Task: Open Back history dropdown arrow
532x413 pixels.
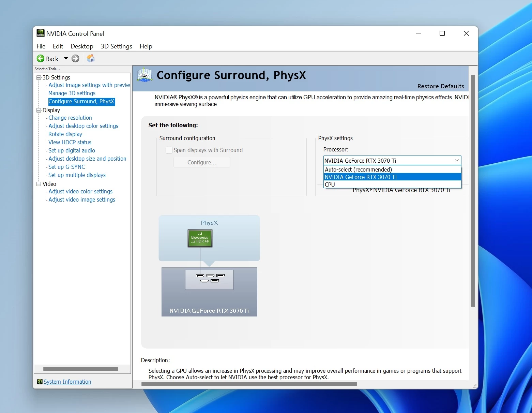Action: click(x=66, y=59)
